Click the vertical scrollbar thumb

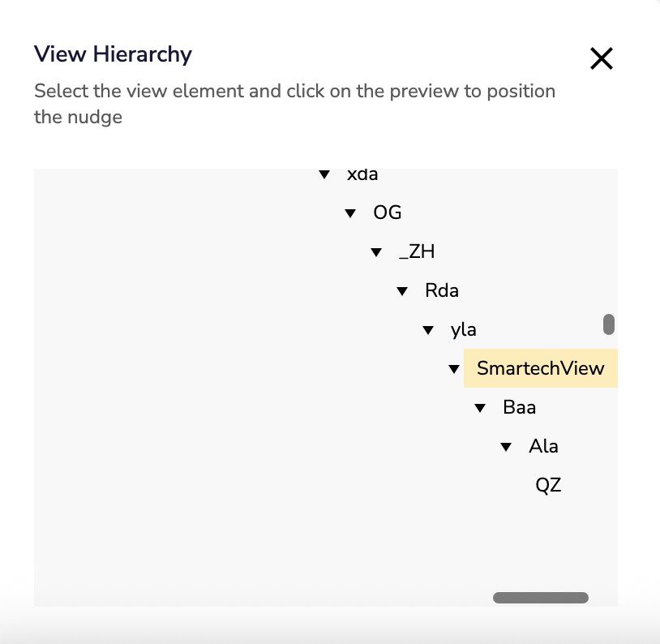[609, 324]
